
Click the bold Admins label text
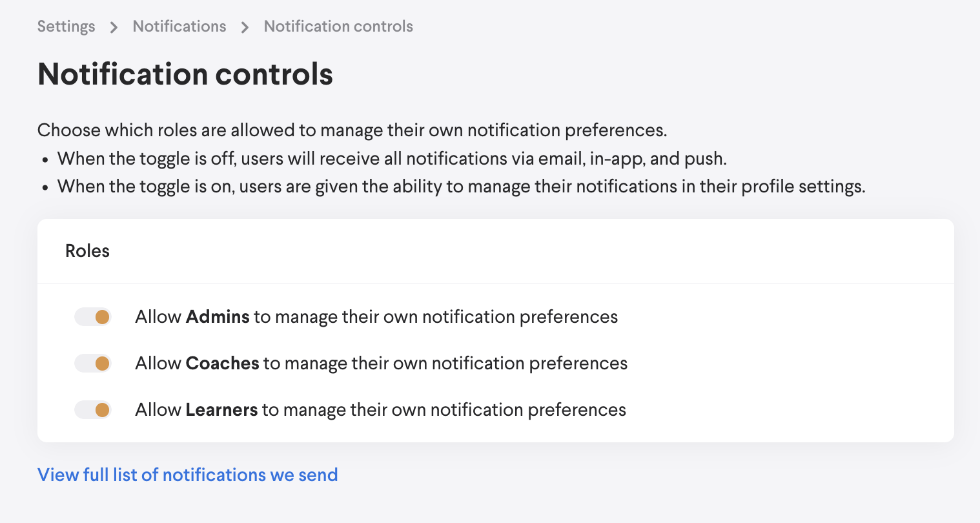click(x=218, y=317)
